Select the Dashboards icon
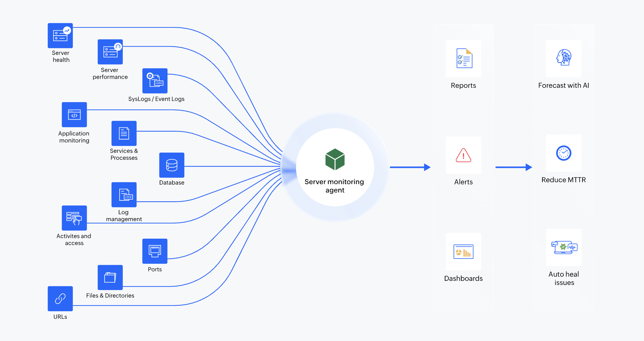 pyautogui.click(x=463, y=252)
